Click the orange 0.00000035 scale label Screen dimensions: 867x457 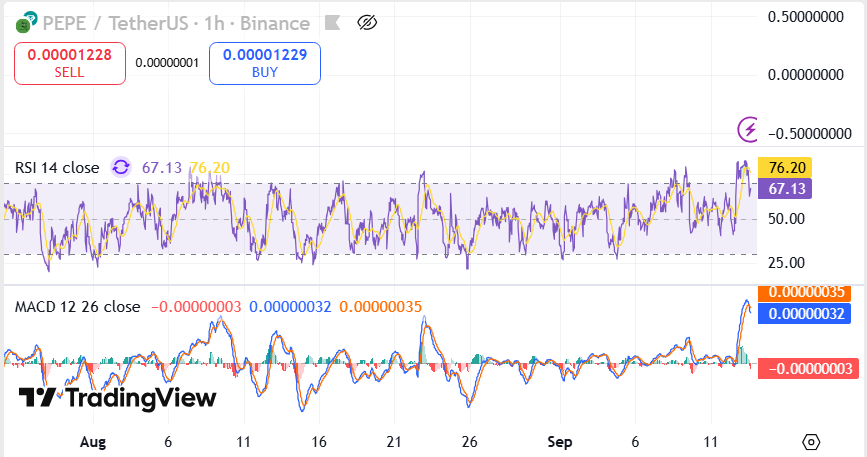[x=804, y=293]
